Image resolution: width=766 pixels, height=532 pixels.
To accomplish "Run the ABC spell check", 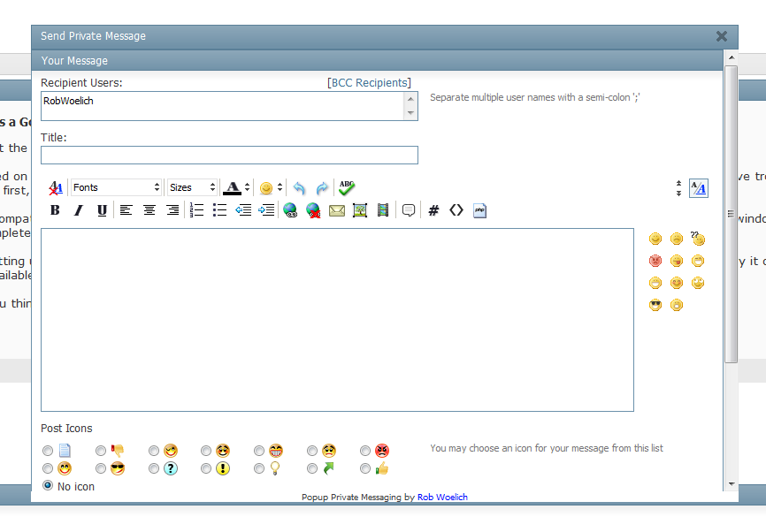I will pos(346,187).
